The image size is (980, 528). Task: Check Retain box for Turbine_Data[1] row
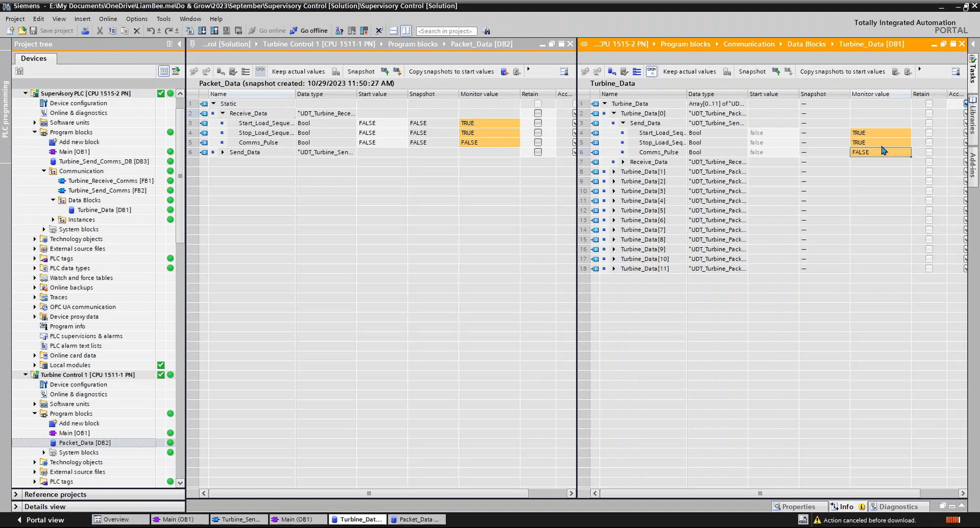pyautogui.click(x=929, y=172)
